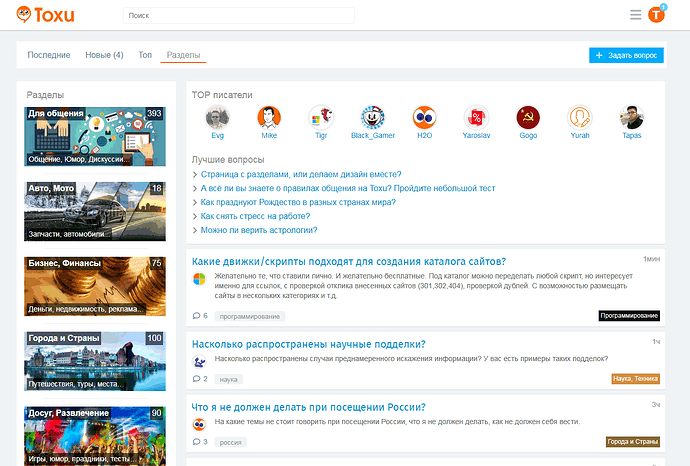Switch to the Последние tab
Viewport: 690px width, 466px height.
49,55
